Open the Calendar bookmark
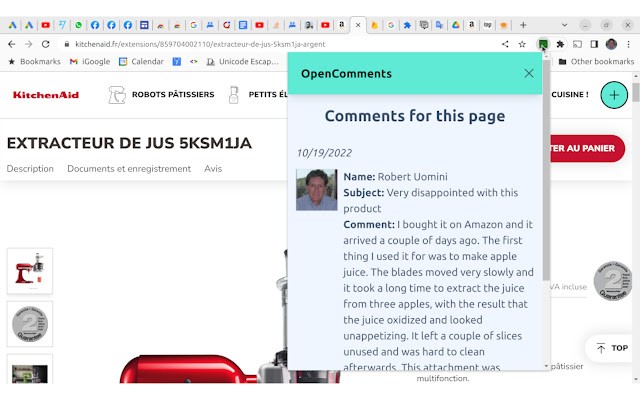The width and height of the screenshot is (640, 400). tap(141, 62)
